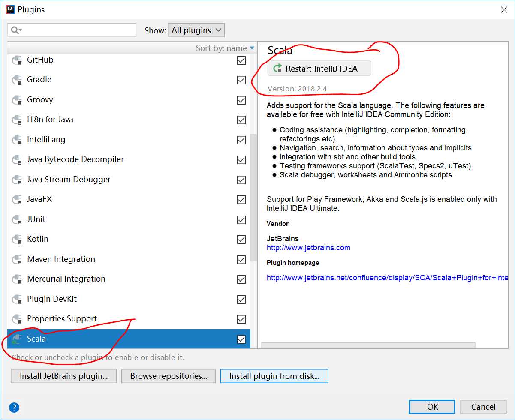
Task: Toggle the JUnit plugin checkbox
Action: point(241,220)
